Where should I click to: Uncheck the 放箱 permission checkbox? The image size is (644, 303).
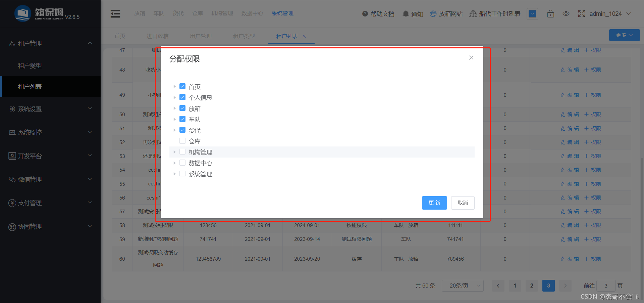pos(182,108)
